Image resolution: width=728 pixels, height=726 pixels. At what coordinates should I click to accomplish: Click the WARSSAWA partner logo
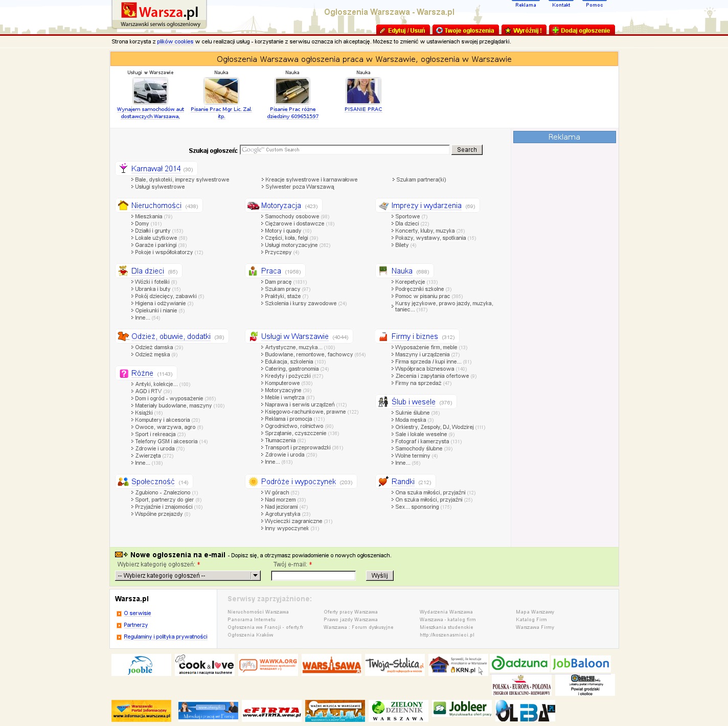click(x=331, y=665)
